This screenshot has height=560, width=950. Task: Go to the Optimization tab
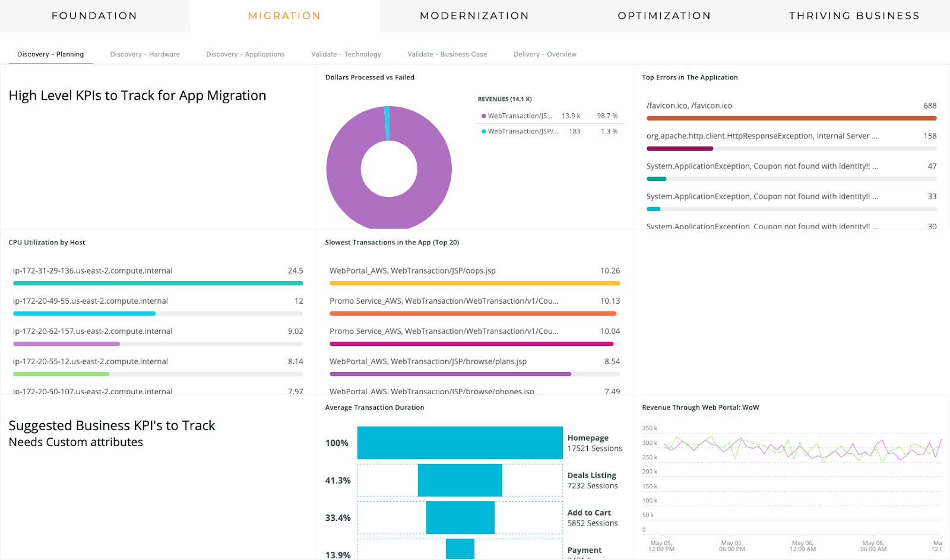click(664, 16)
